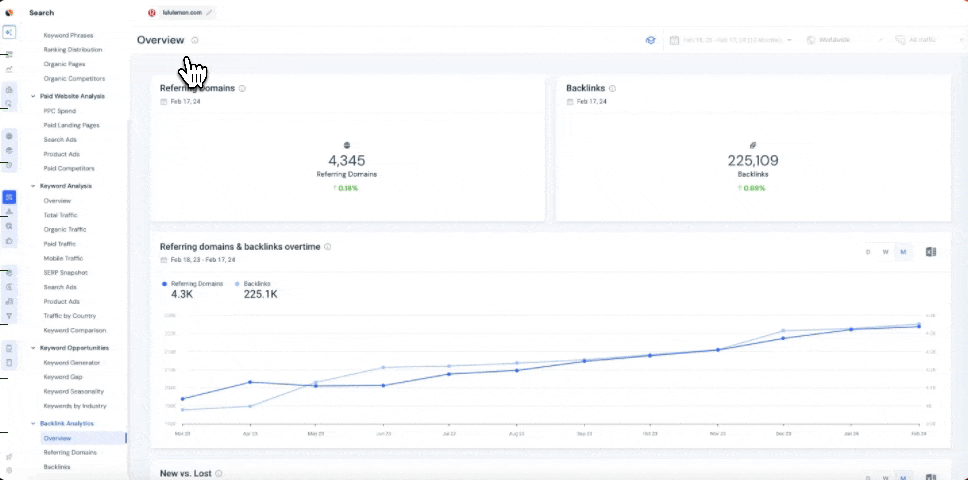Image resolution: width=968 pixels, height=480 pixels.
Task: Select monthly (M) granularity for overtime chart
Action: tap(903, 251)
